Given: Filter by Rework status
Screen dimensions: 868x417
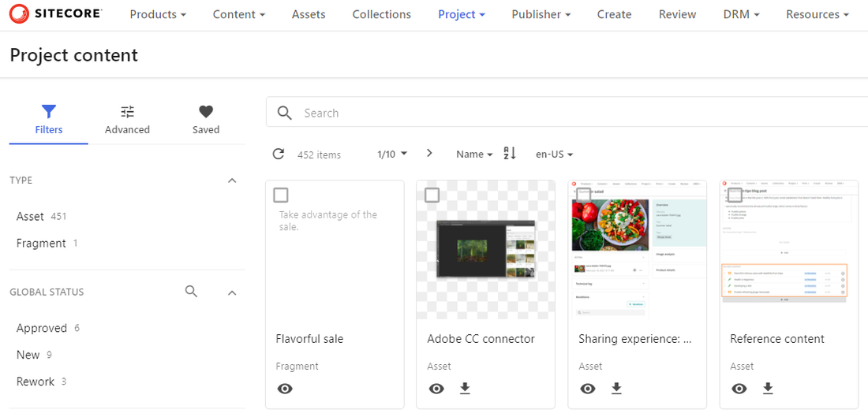Looking at the screenshot, I should coord(42,382).
